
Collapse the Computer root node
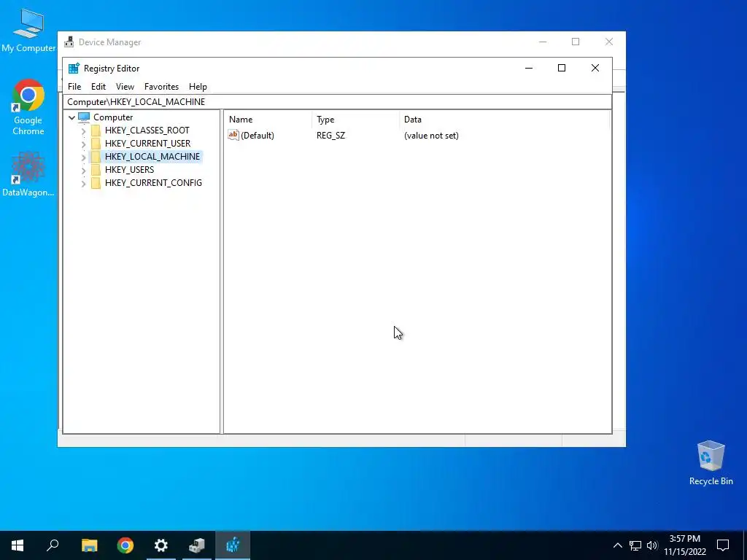click(x=72, y=117)
